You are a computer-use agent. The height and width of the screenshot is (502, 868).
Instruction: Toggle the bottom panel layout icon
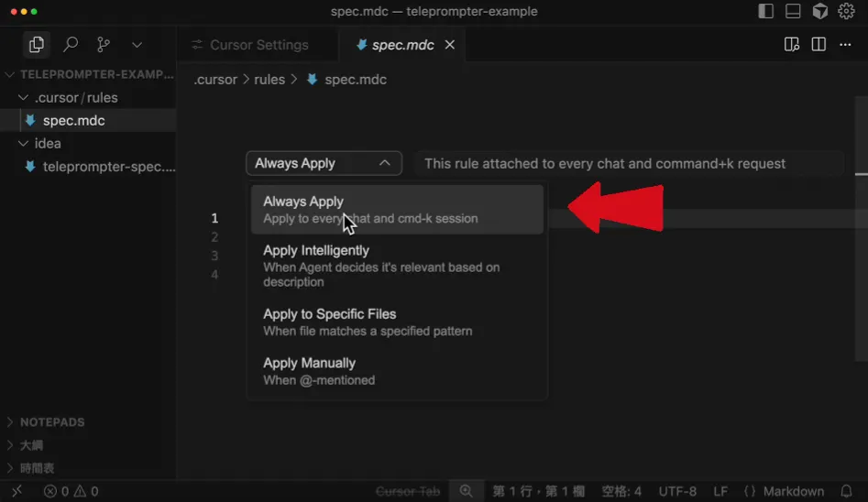pyautogui.click(x=793, y=11)
